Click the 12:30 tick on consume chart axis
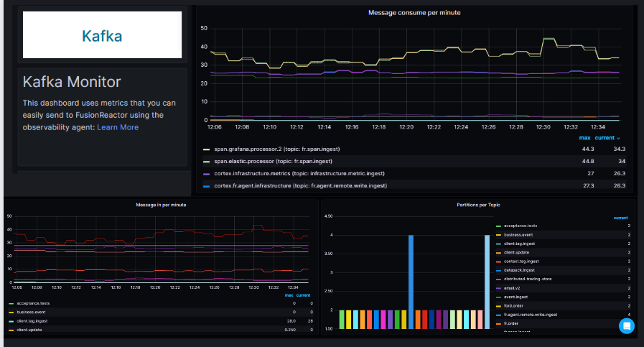 click(x=543, y=127)
